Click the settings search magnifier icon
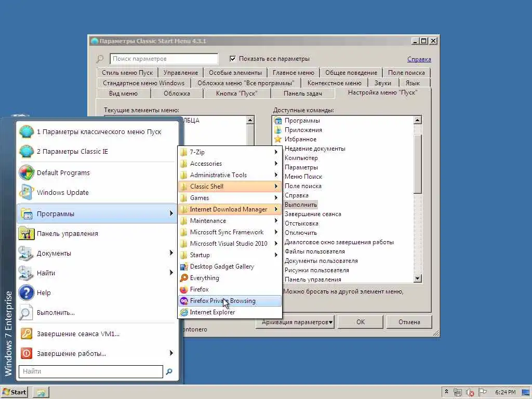 click(100, 59)
